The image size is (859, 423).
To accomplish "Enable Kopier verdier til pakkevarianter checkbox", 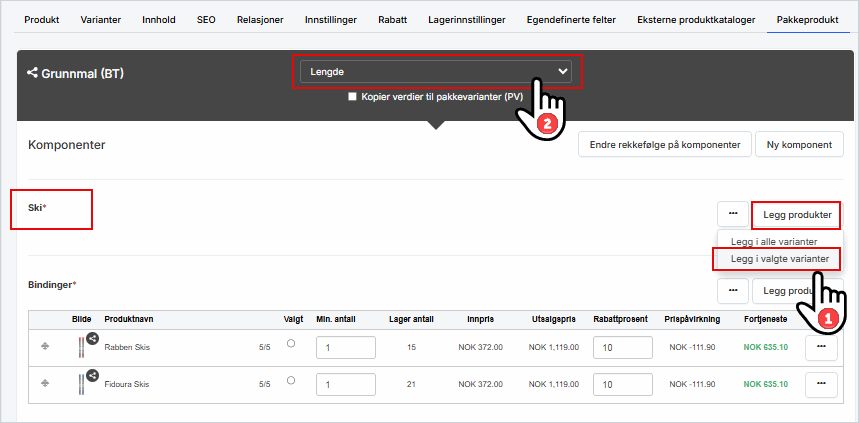I will 352,97.
